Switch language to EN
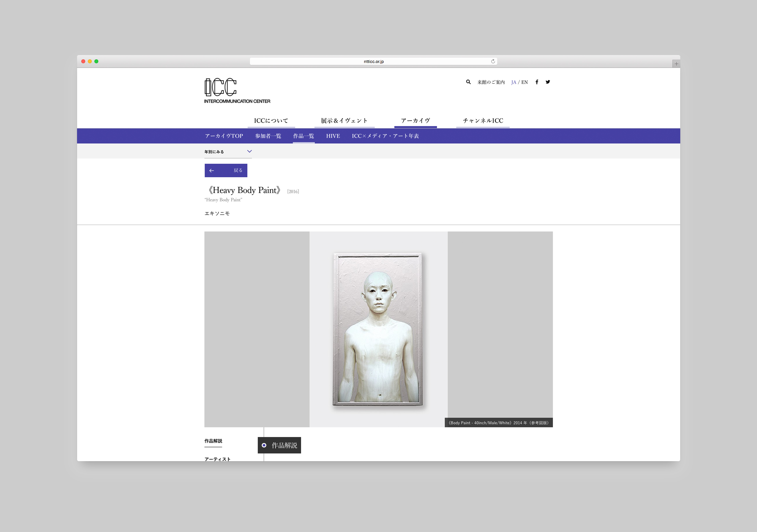This screenshot has width=757, height=532. tap(525, 82)
